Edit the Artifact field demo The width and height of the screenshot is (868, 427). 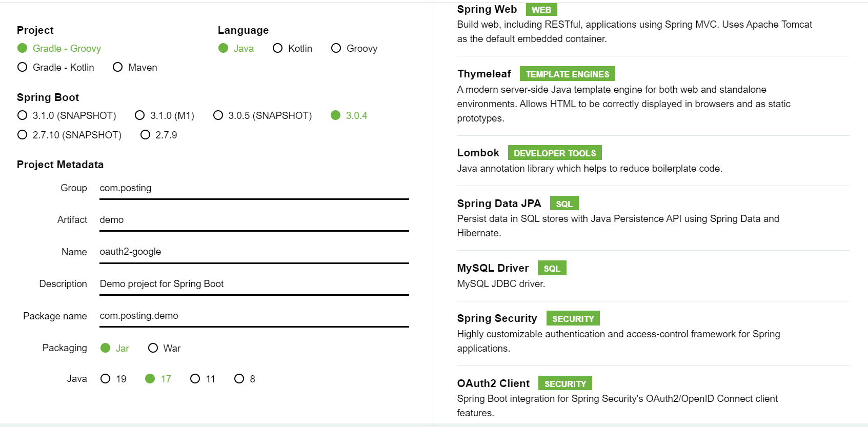point(254,220)
